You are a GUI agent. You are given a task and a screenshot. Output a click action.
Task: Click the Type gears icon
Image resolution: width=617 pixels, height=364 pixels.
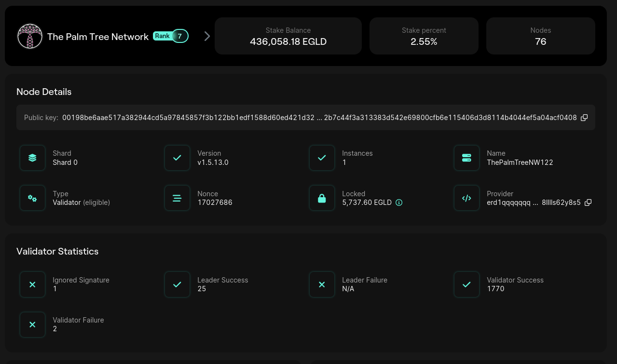[x=32, y=198]
